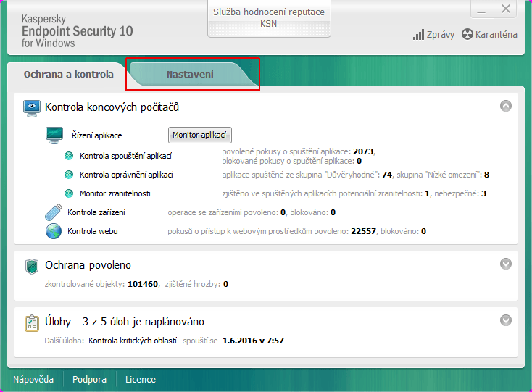The height and width of the screenshot is (392, 532).
Task: Click Kontrola kritických oblastí task link
Action: coord(133,341)
